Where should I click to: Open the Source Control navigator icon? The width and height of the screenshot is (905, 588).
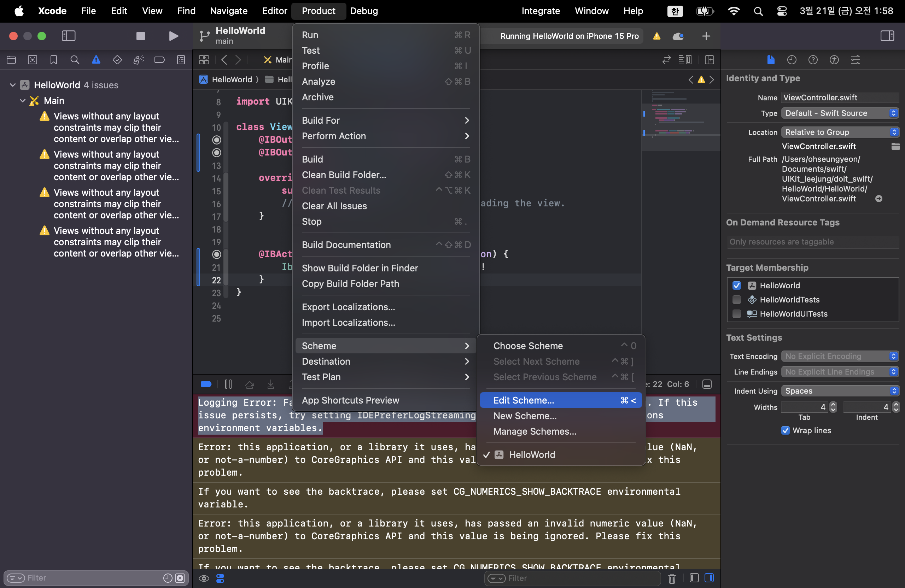coord(33,60)
